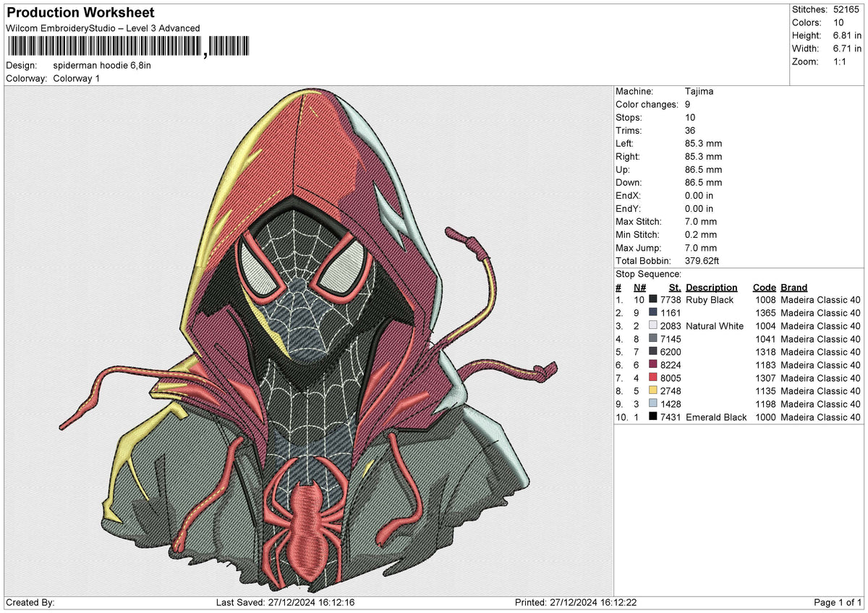Click the Ruby Black color swatch
The height and width of the screenshot is (613, 868).
coord(653,300)
